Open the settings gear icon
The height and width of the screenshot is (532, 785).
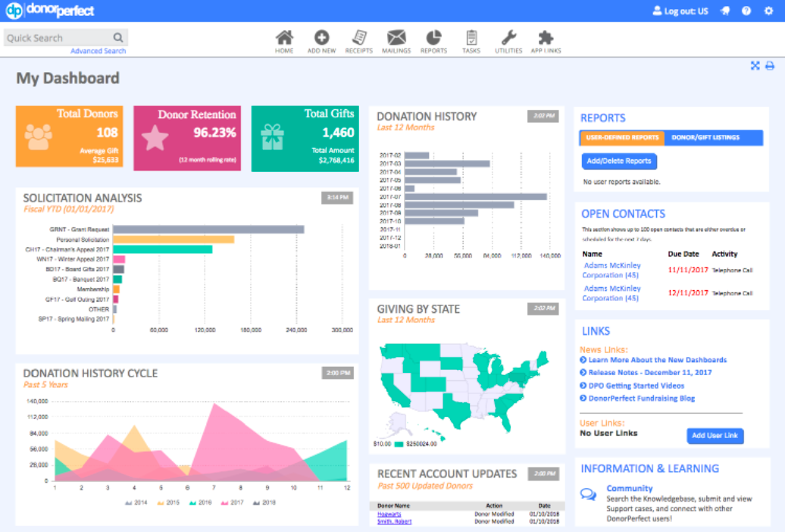[768, 11]
